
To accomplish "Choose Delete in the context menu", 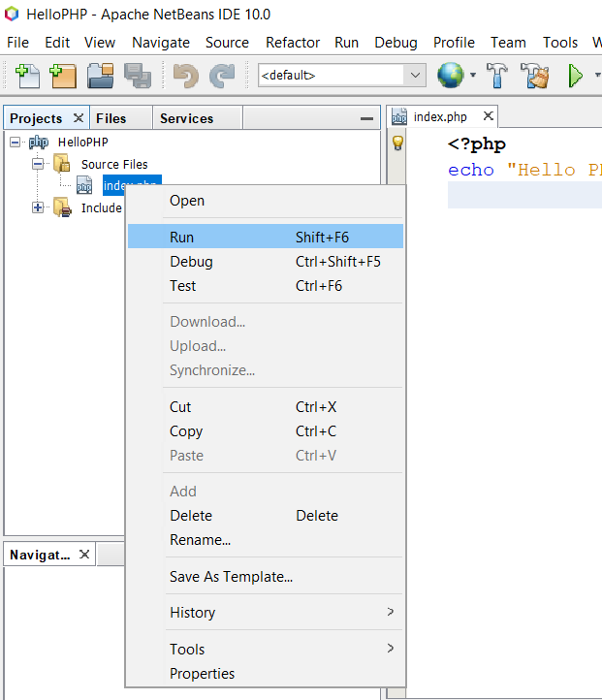I will 266,515.
